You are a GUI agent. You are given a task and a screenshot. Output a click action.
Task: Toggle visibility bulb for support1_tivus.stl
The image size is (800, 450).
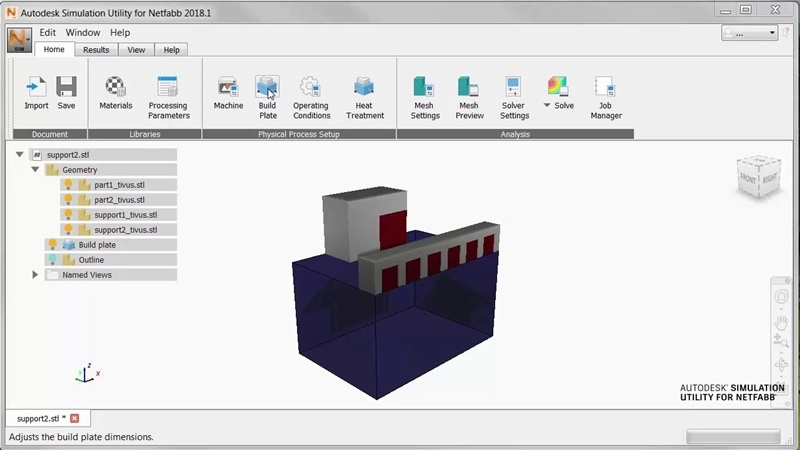(x=68, y=215)
